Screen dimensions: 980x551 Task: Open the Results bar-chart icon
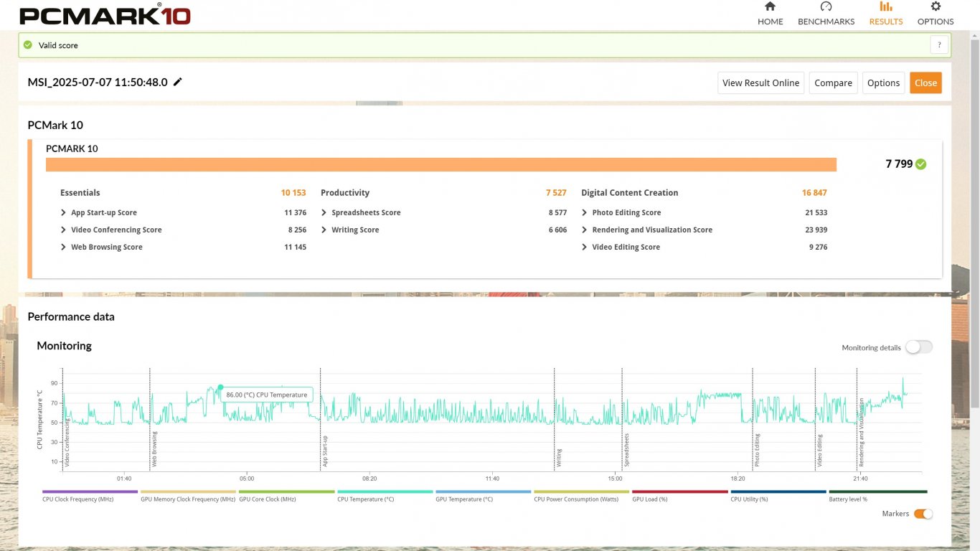tap(886, 6)
